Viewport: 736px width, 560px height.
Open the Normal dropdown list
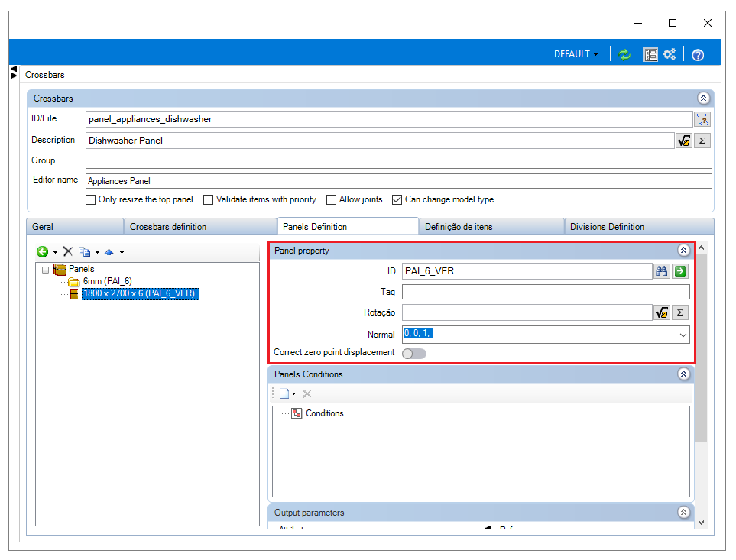pos(683,335)
